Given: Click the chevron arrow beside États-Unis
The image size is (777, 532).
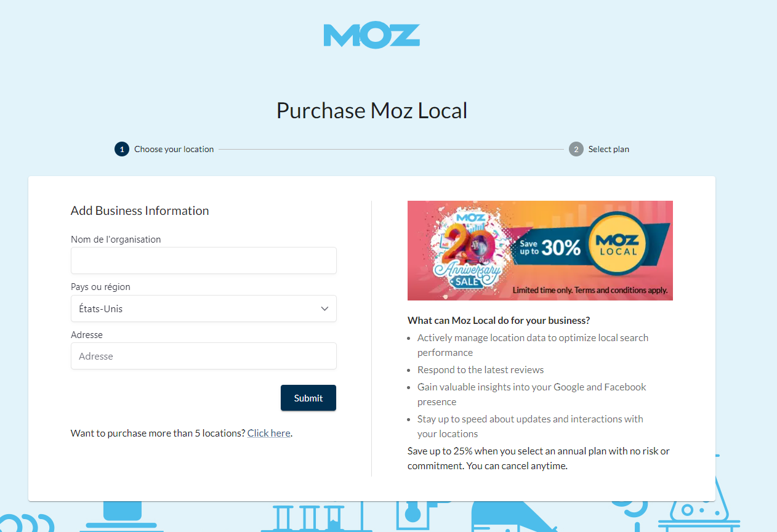Looking at the screenshot, I should click(x=324, y=308).
